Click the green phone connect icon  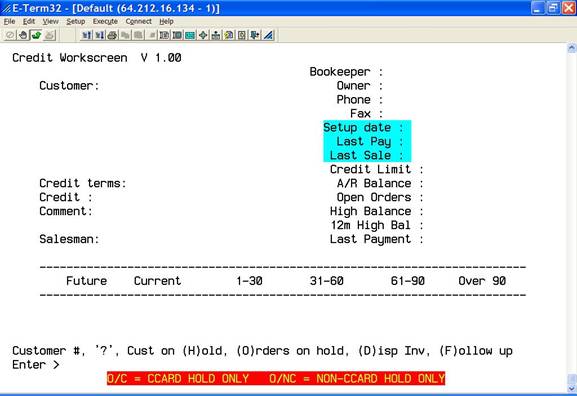[x=36, y=35]
